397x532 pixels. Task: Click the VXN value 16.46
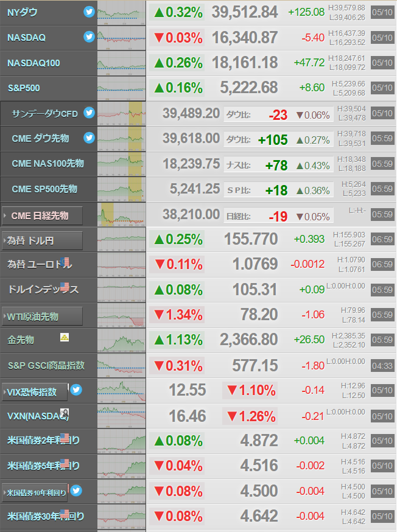[188, 416]
